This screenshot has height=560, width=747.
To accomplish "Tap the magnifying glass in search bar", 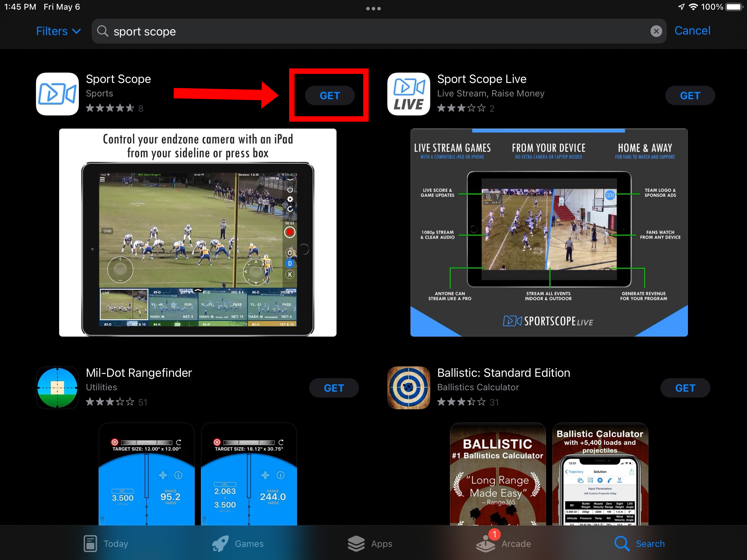I will tap(103, 31).
